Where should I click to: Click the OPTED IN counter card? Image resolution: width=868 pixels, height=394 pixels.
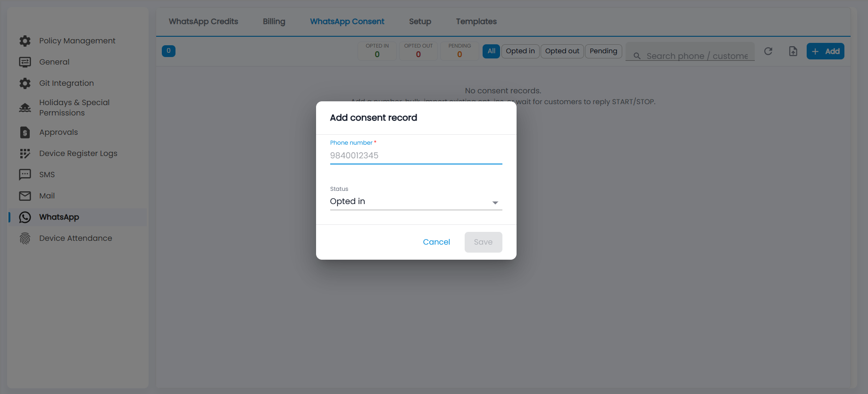tap(377, 51)
